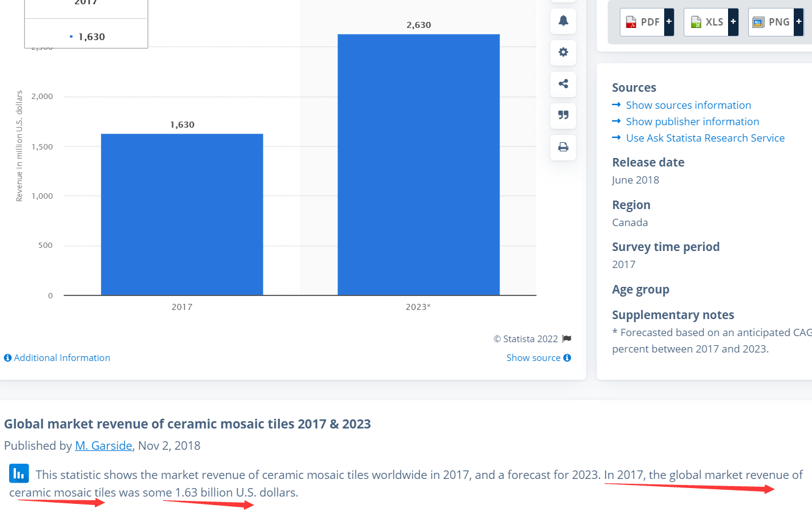Click Use Ask Statista Research Service

point(705,138)
